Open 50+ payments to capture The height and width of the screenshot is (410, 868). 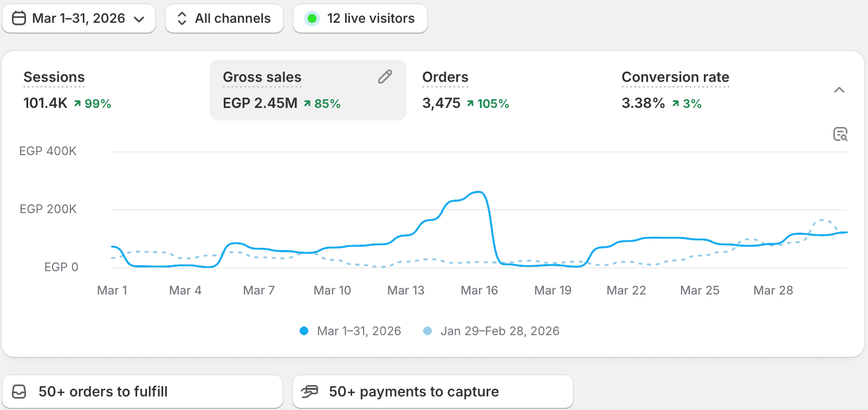[x=433, y=392]
